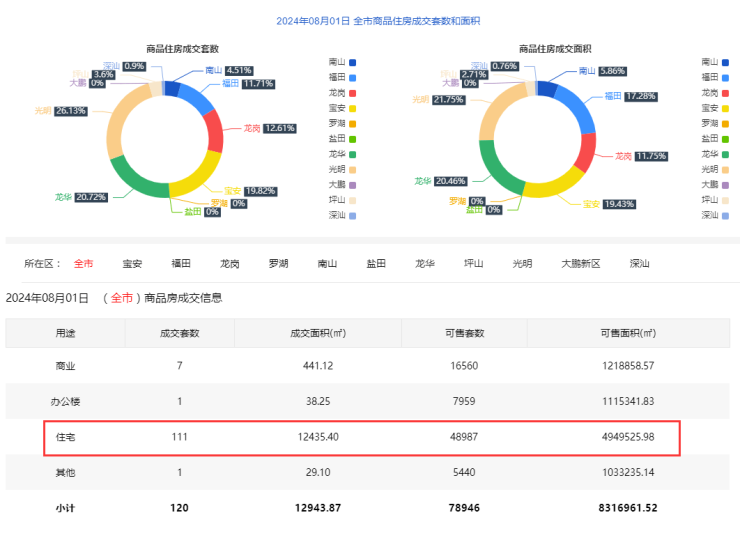740x538 pixels.
Task: Click the 住宅 row label in table
Action: tap(65, 438)
